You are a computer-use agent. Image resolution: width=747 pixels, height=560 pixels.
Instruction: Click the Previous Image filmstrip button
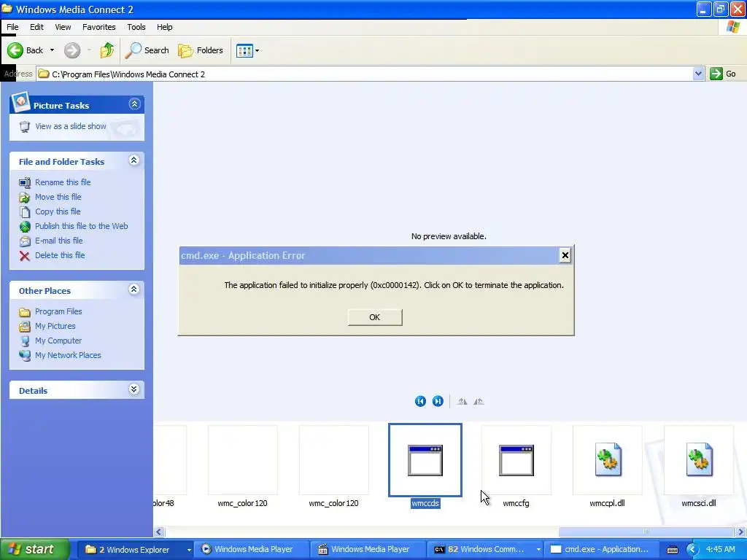point(420,402)
